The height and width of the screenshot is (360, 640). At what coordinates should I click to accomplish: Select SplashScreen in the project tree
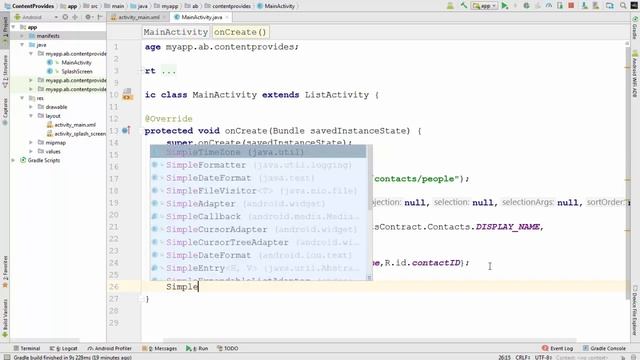tap(77, 71)
